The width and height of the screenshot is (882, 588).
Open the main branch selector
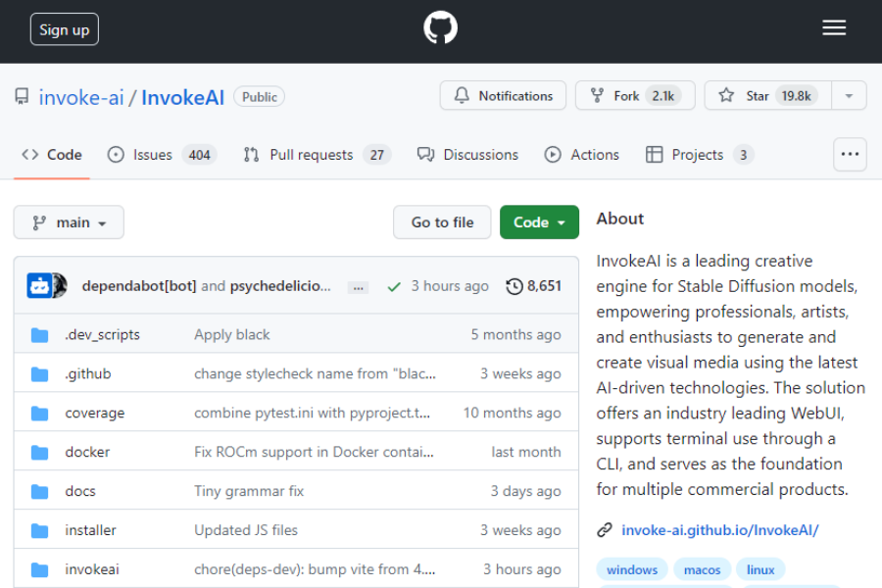tap(69, 222)
